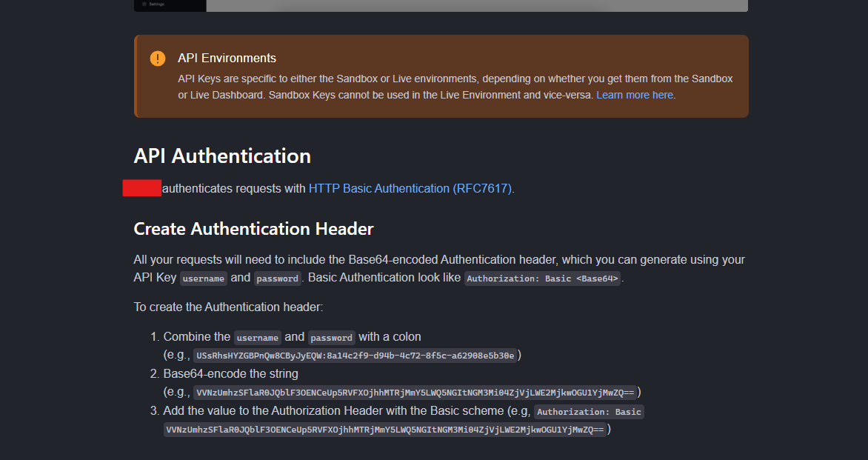This screenshot has height=460, width=868.
Task: Click the 'username' code tag in step 1
Action: pyautogui.click(x=257, y=338)
